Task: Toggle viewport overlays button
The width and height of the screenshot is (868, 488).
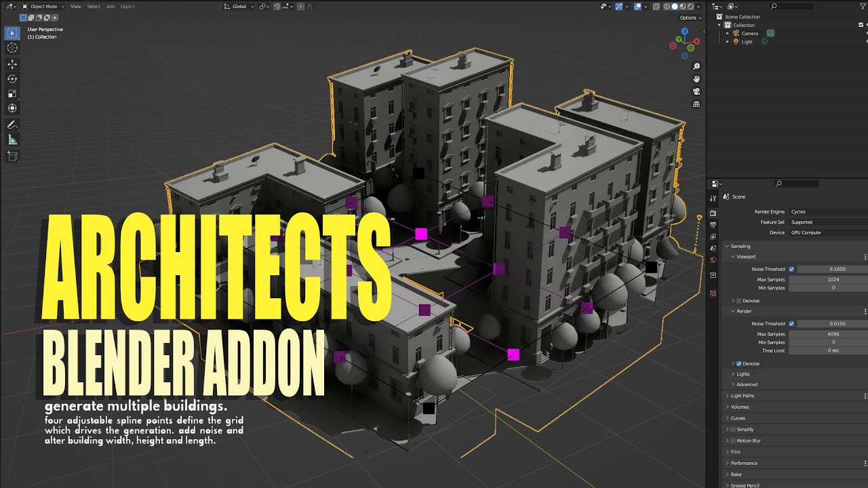Action: point(637,7)
